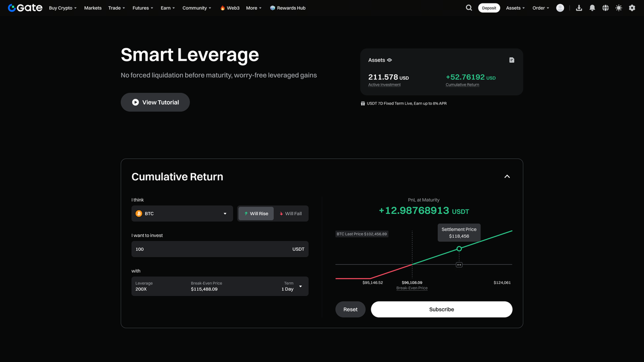Collapse the Cumulative Return panel
The image size is (644, 362).
click(507, 176)
